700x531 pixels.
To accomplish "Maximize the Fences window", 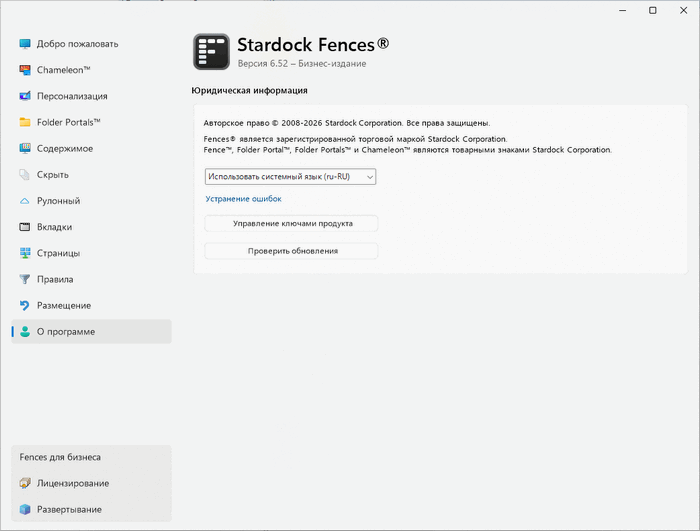I will (x=653, y=10).
